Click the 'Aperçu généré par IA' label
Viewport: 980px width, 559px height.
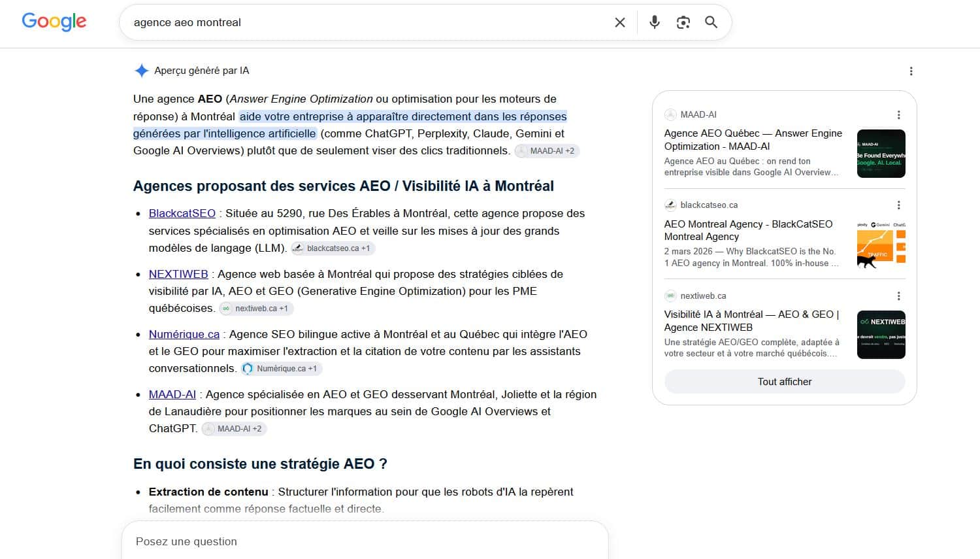pos(202,71)
